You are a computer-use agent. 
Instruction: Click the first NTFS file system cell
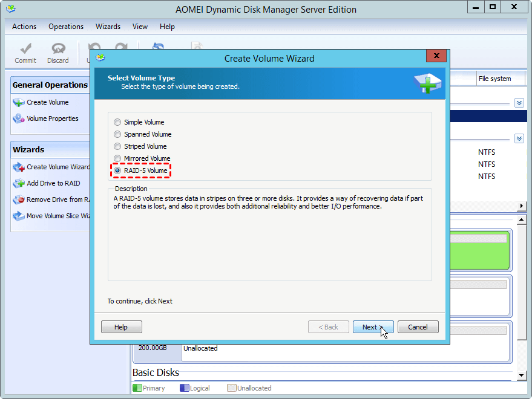tap(487, 152)
